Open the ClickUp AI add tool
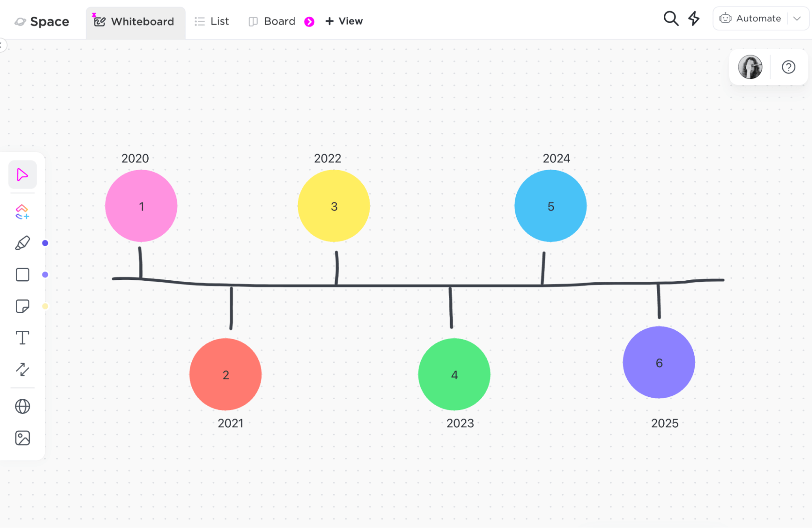812x528 pixels. (22, 212)
